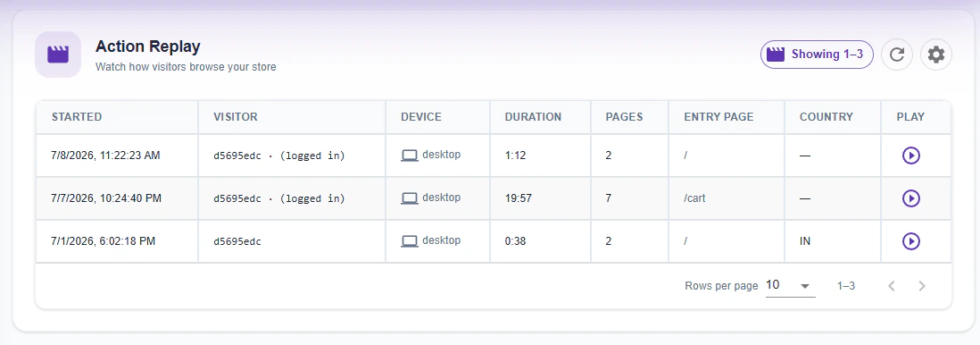The image size is (980, 345).
Task: Click desktop device icon in 19:57 row
Action: point(410,198)
